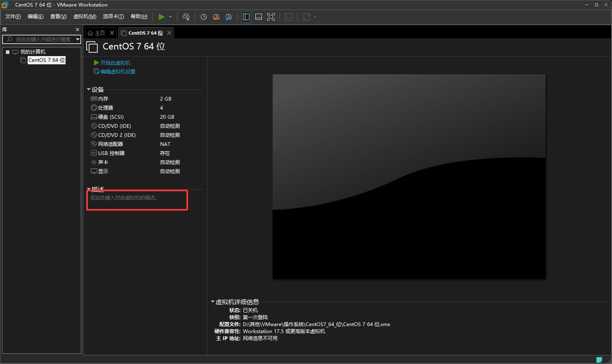Screen dimensions: 612x364
Task: Close the 库 library panel
Action: (78, 30)
